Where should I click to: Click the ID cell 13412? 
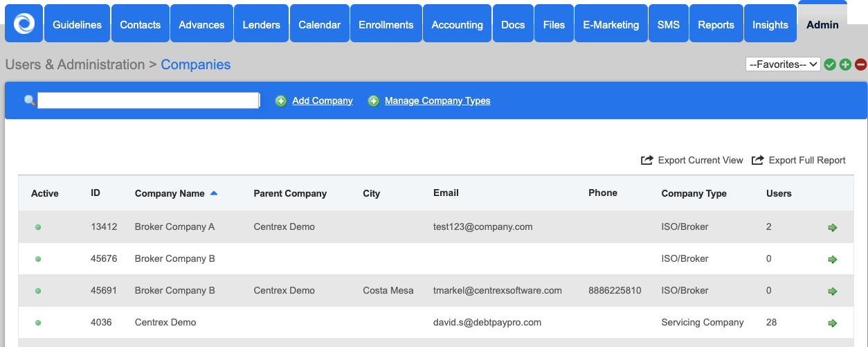pyautogui.click(x=104, y=226)
